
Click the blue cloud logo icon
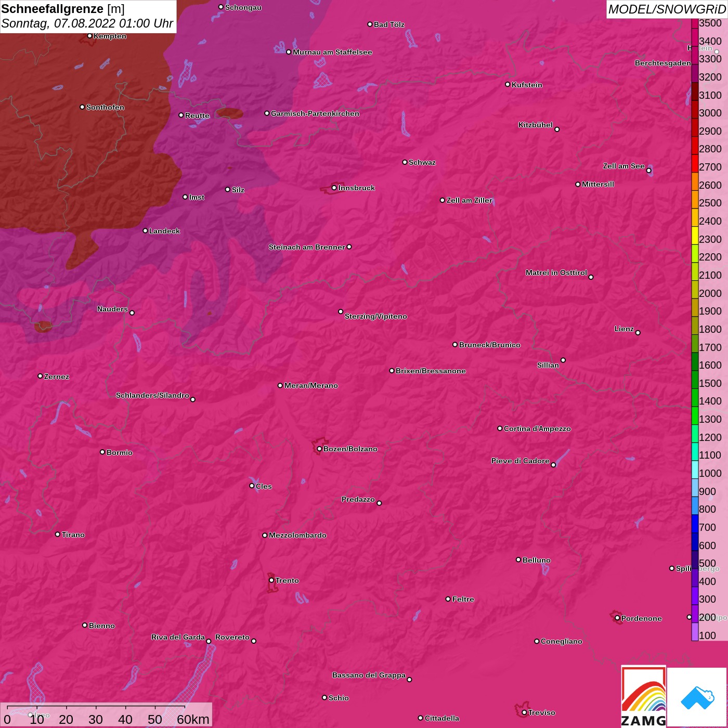point(697,697)
